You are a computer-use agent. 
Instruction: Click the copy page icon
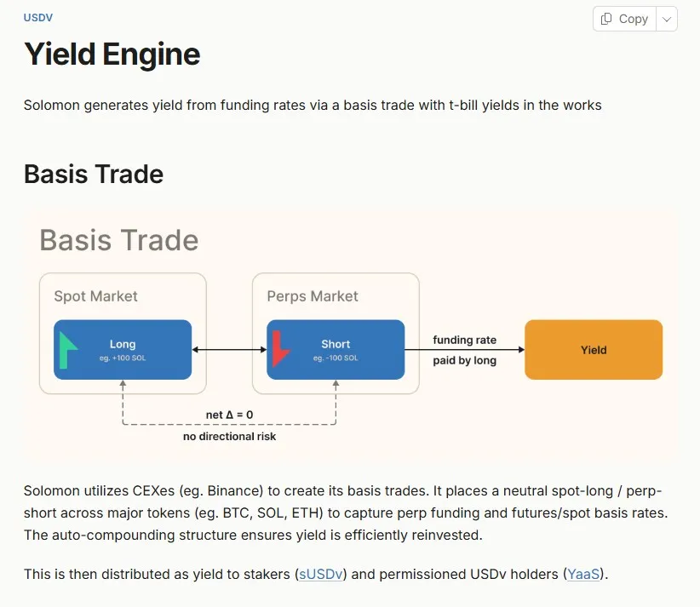click(606, 19)
